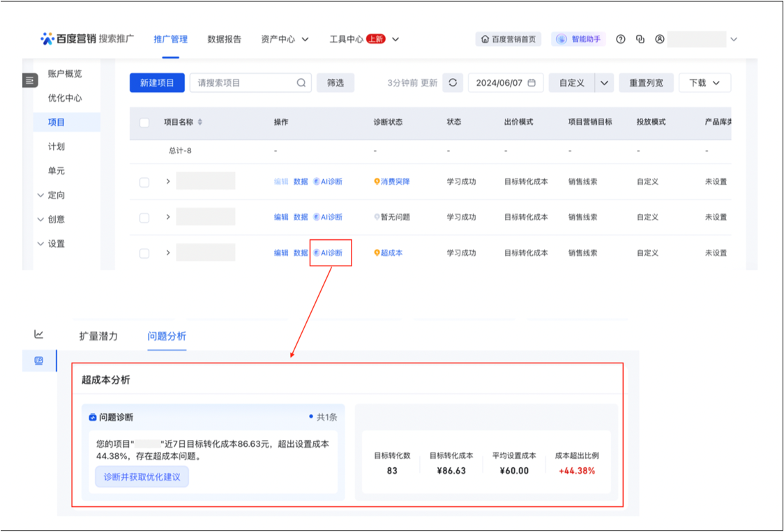The width and height of the screenshot is (784, 532).
Task: Switch to the 扩量潜力 tab
Action: (98, 336)
